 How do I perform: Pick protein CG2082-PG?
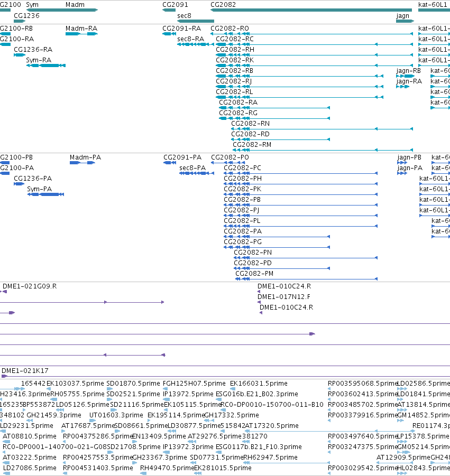tap(243, 242)
